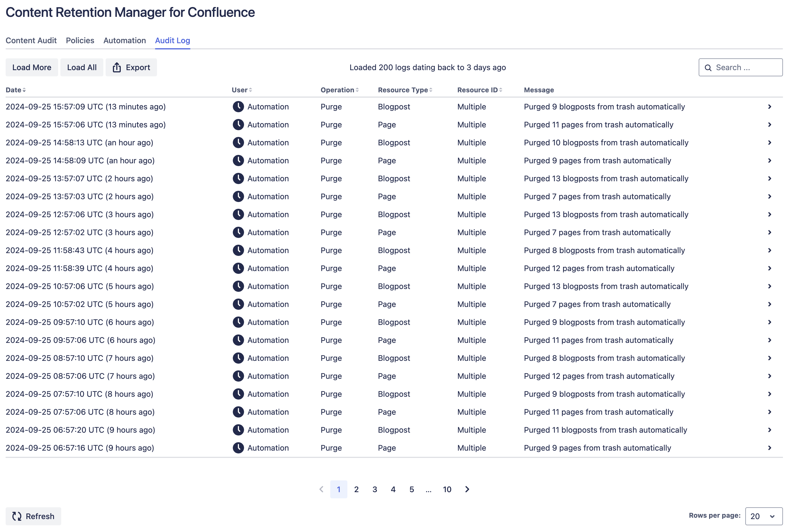The width and height of the screenshot is (788, 532).
Task: Jump to page 10 in pagination
Action: pyautogui.click(x=447, y=489)
